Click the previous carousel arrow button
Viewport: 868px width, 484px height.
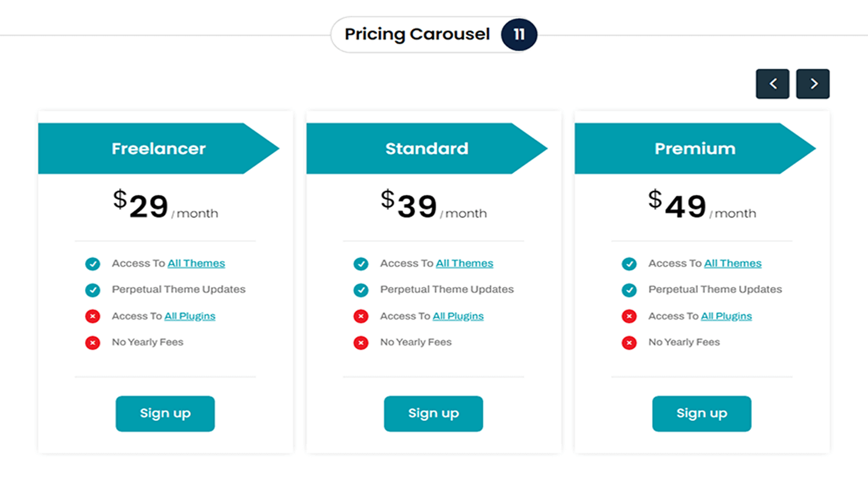coord(773,84)
